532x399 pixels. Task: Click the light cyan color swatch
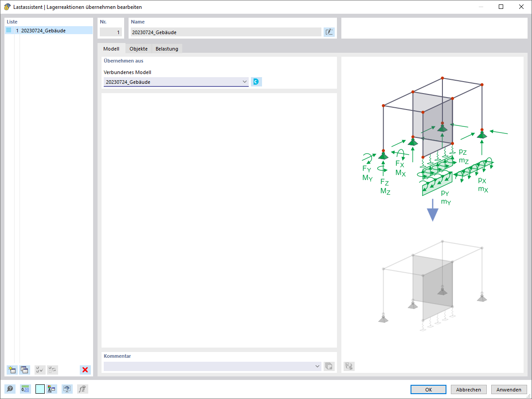coord(40,389)
